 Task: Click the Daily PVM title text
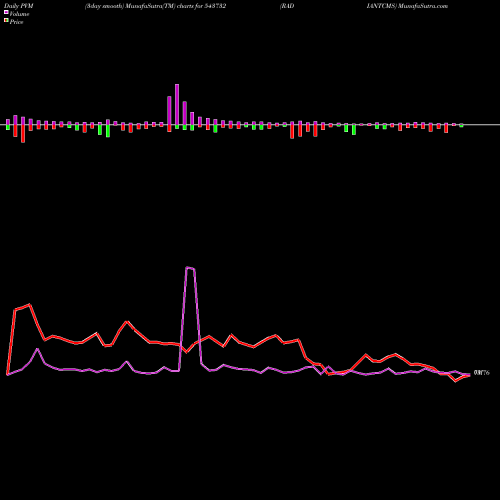[x=19, y=6]
